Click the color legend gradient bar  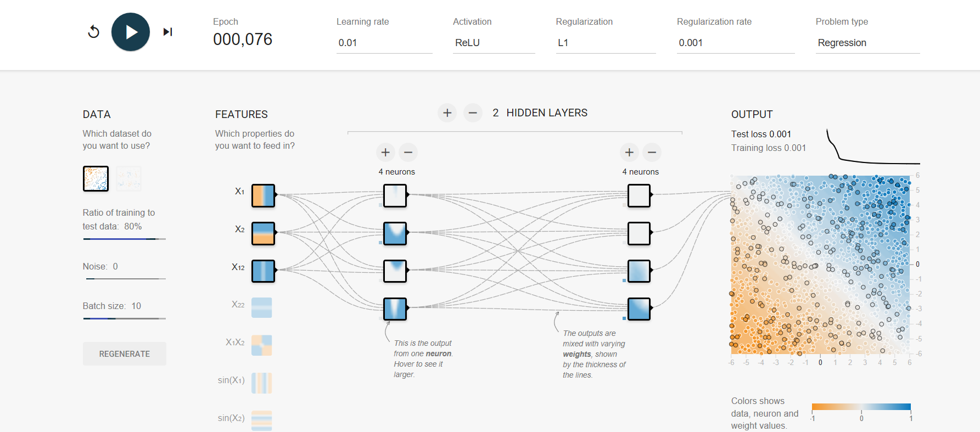point(861,407)
